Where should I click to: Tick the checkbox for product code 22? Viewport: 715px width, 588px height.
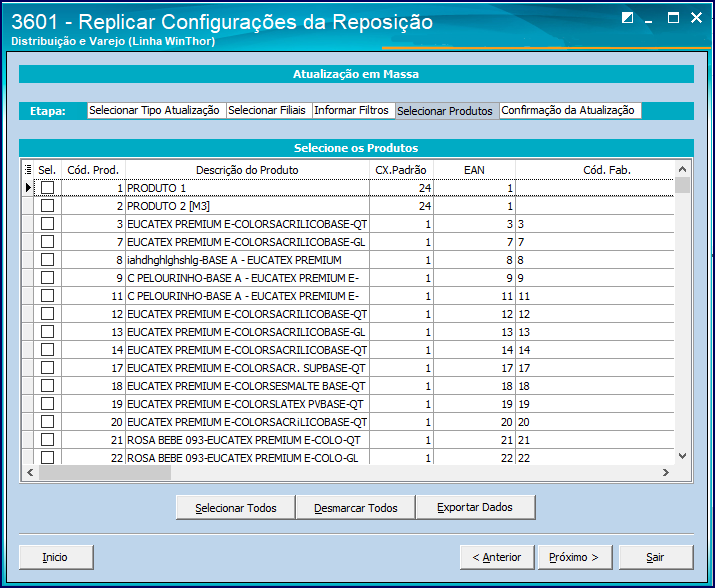pos(47,458)
